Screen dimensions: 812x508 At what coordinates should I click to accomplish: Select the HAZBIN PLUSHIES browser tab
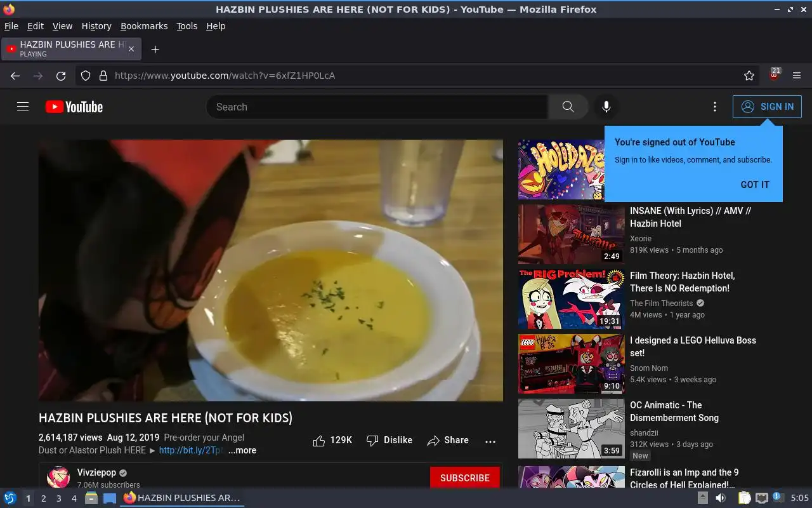pyautogui.click(x=72, y=49)
